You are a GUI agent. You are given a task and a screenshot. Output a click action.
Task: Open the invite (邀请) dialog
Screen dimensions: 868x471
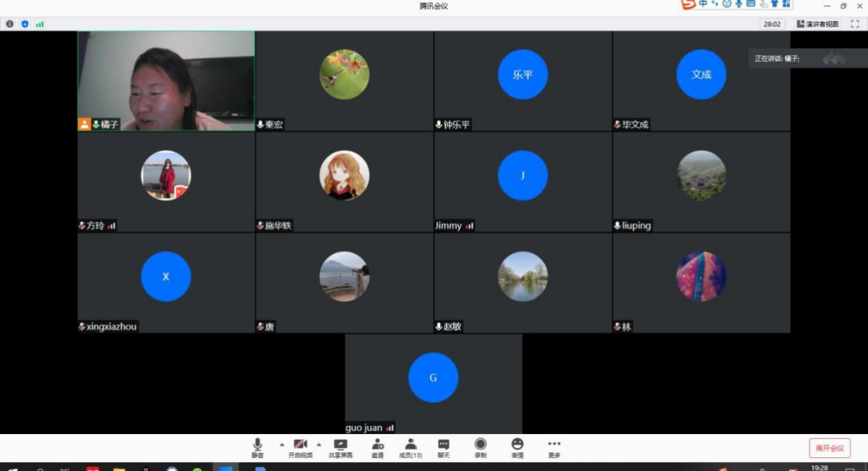[x=377, y=446]
